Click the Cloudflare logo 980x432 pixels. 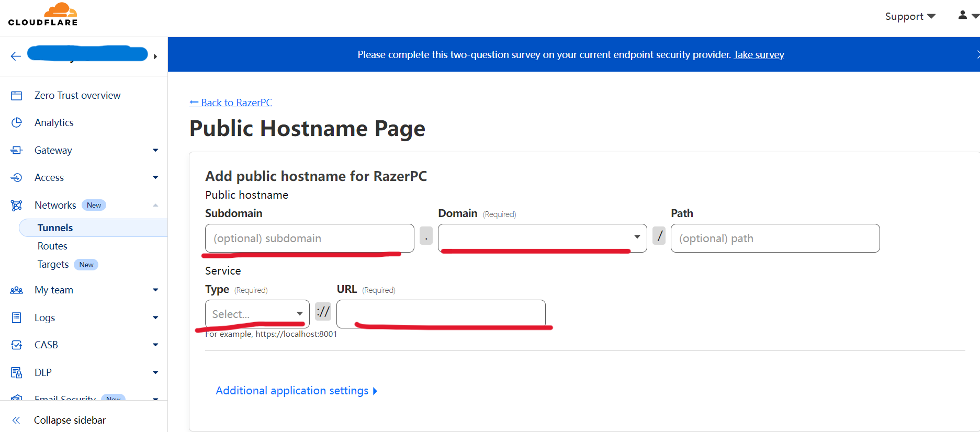coord(43,15)
